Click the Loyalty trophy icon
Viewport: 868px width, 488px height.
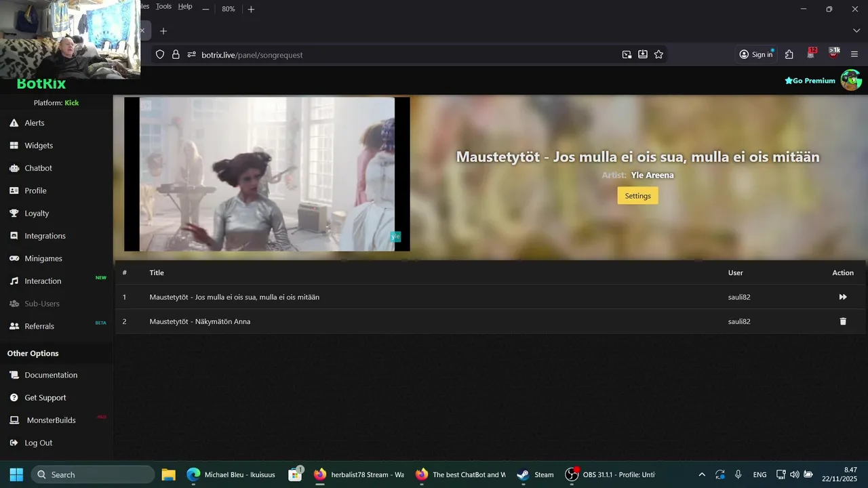coord(14,213)
